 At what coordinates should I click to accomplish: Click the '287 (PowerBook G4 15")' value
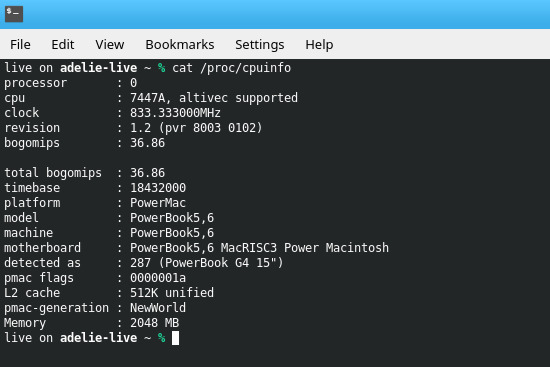click(x=207, y=263)
